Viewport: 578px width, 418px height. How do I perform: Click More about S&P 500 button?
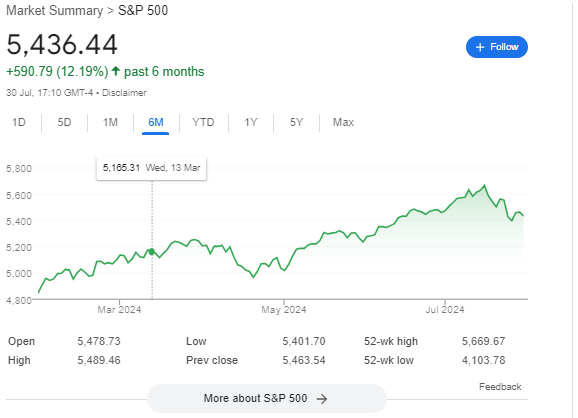point(267,398)
